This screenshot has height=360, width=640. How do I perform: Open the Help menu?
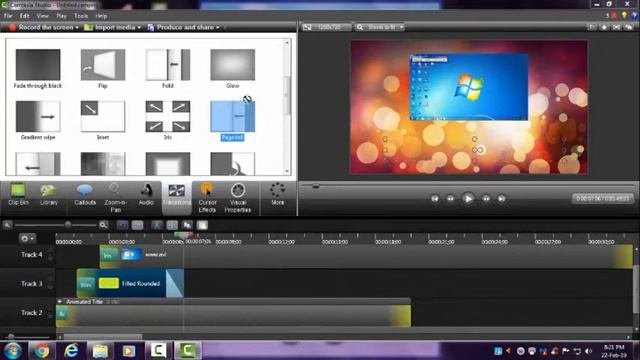click(101, 16)
